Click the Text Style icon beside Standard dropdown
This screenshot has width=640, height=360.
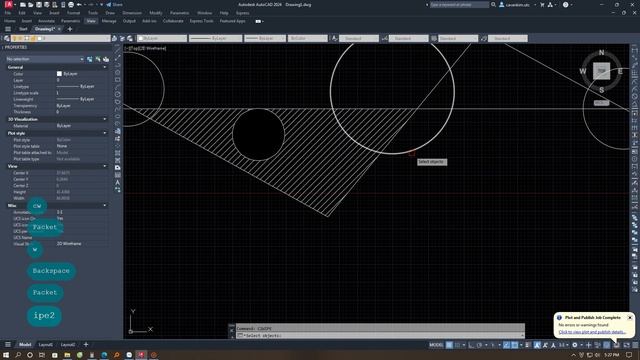(x=335, y=38)
